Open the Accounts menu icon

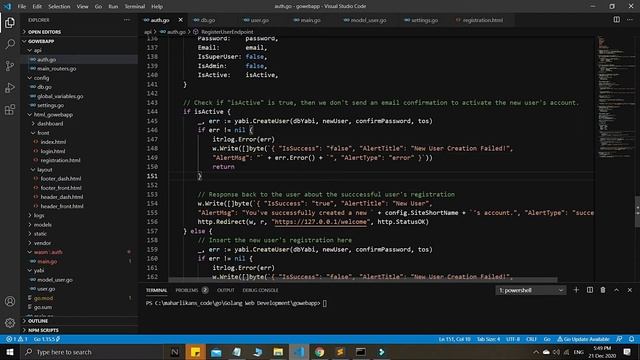10,301
